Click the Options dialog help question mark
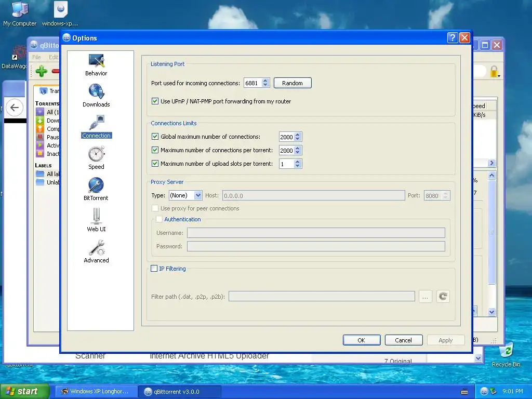 pyautogui.click(x=453, y=37)
